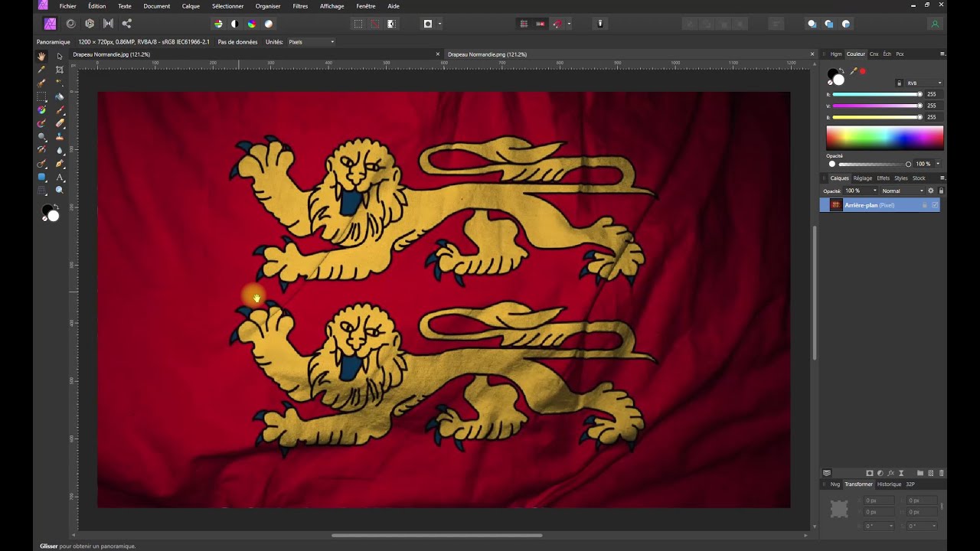Click the account profile icon

[935, 24]
